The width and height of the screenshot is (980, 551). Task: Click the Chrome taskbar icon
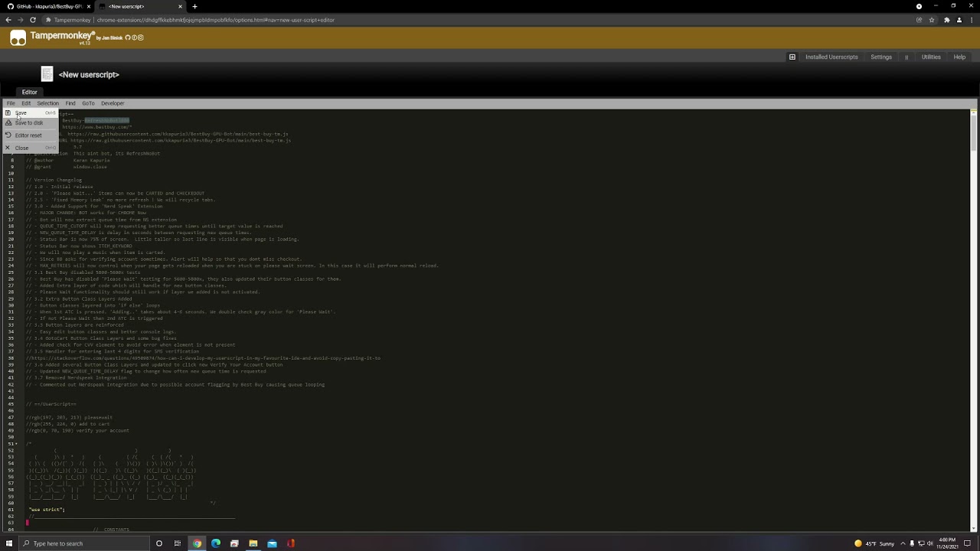tap(197, 543)
